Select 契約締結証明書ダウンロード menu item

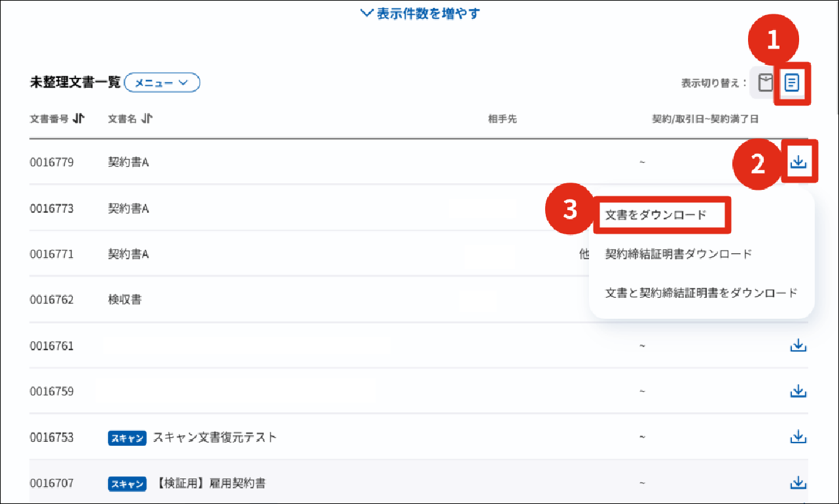[679, 254]
